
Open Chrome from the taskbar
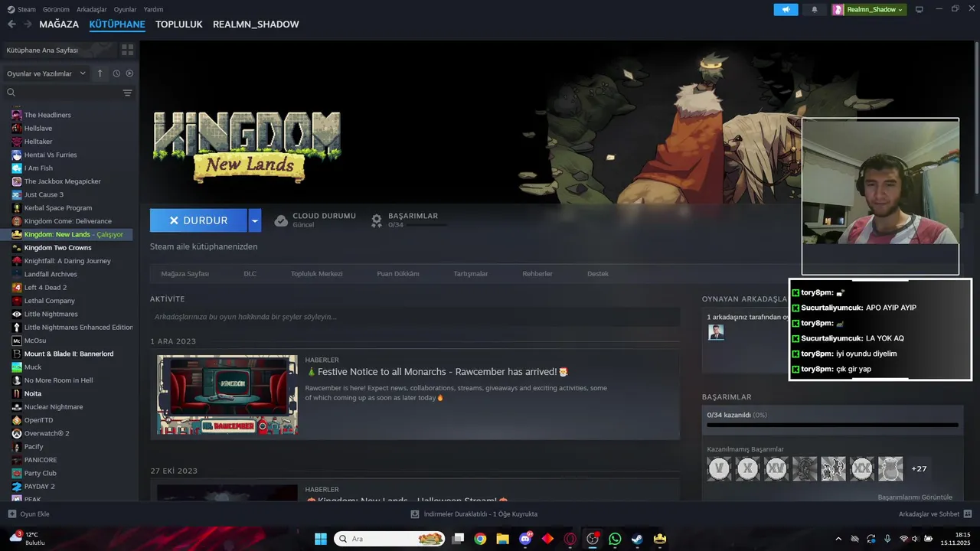pyautogui.click(x=480, y=539)
